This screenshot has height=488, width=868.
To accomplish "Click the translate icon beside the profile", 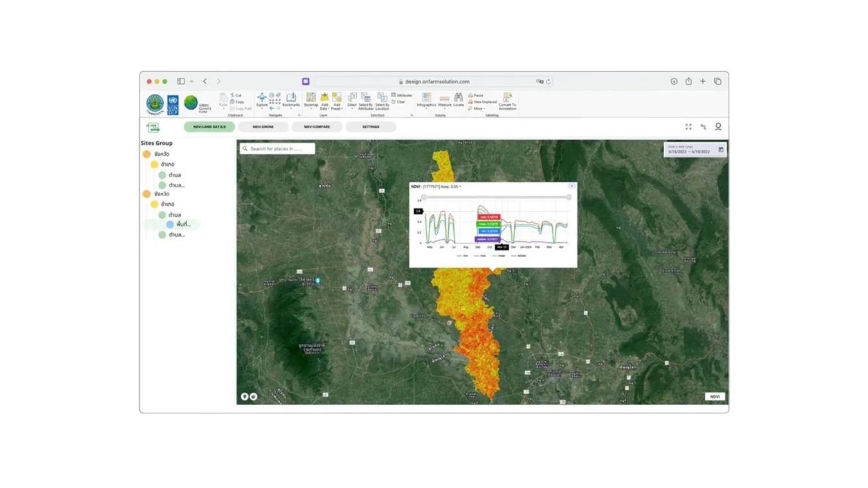I will (x=703, y=127).
